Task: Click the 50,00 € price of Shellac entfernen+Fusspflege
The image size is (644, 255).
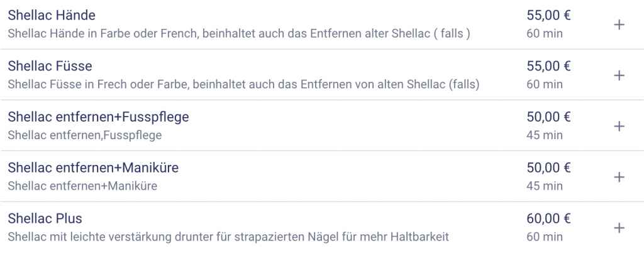Action: click(x=548, y=117)
